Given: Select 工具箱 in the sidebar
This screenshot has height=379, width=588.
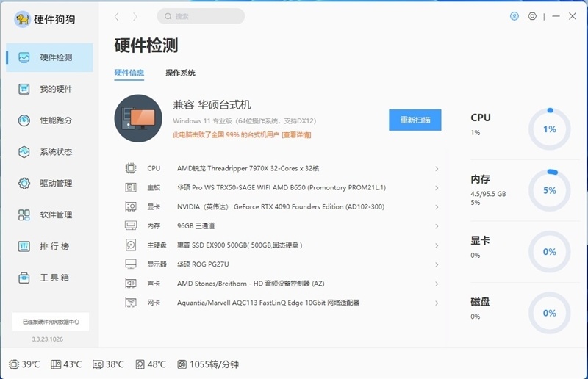Looking at the screenshot, I should pyautogui.click(x=49, y=278).
